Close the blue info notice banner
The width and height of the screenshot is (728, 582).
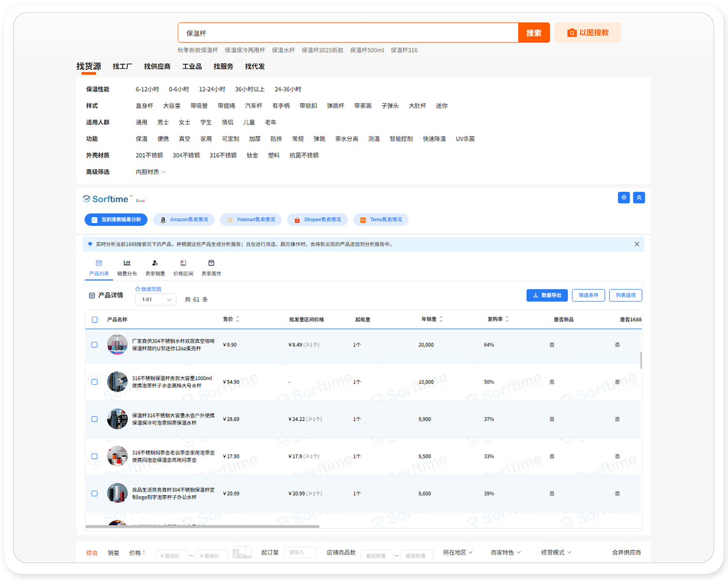637,244
